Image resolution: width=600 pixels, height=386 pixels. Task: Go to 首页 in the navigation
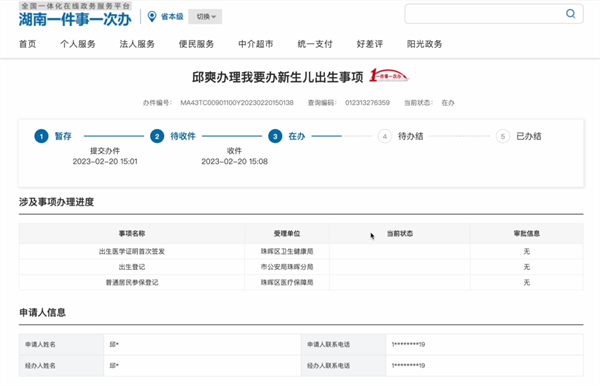(28, 44)
